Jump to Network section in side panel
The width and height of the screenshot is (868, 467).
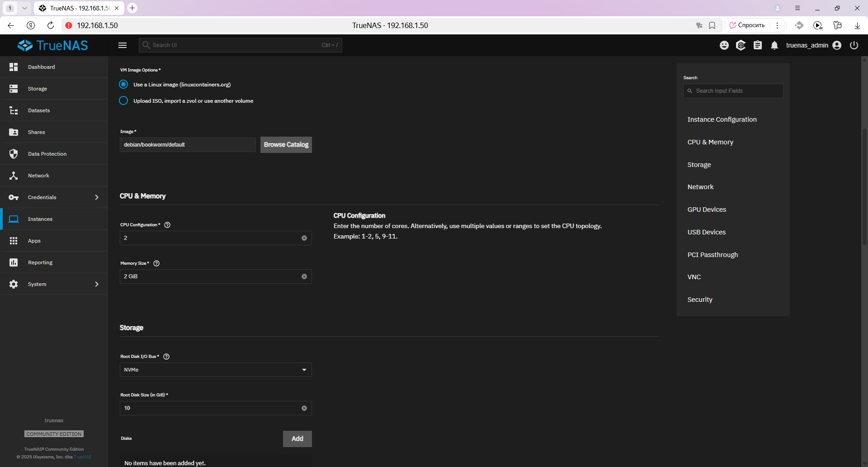pyautogui.click(x=700, y=187)
